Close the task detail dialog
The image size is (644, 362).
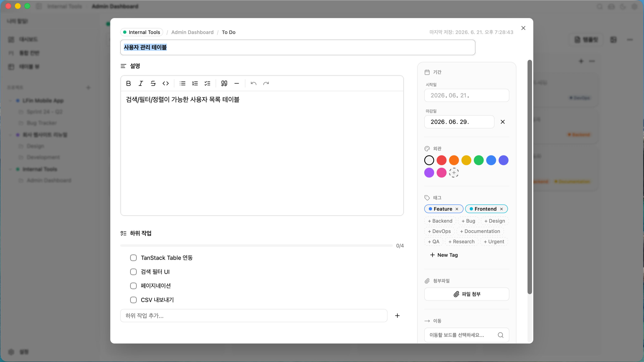point(523,28)
